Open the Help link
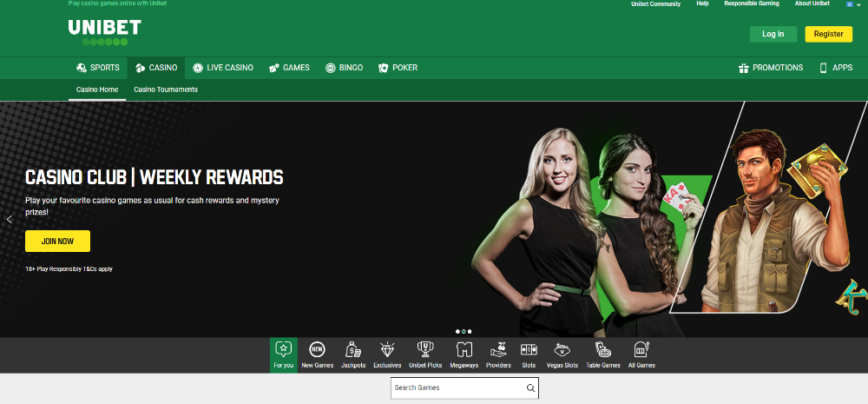The width and height of the screenshot is (868, 404). 702,3
